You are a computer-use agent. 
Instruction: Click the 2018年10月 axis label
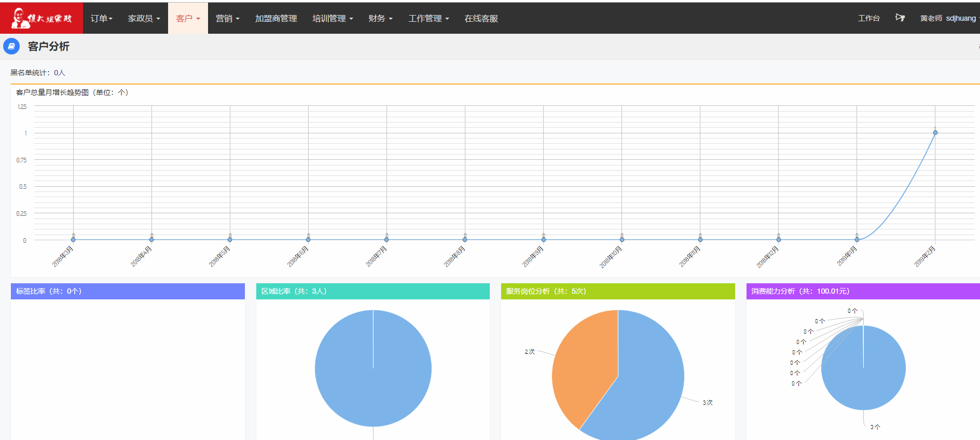(x=611, y=257)
